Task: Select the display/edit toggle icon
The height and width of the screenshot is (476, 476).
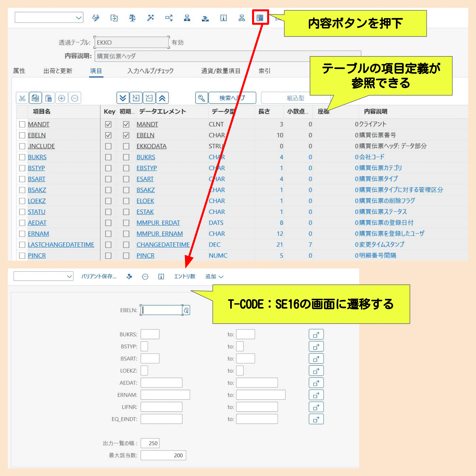Action: [x=96, y=18]
